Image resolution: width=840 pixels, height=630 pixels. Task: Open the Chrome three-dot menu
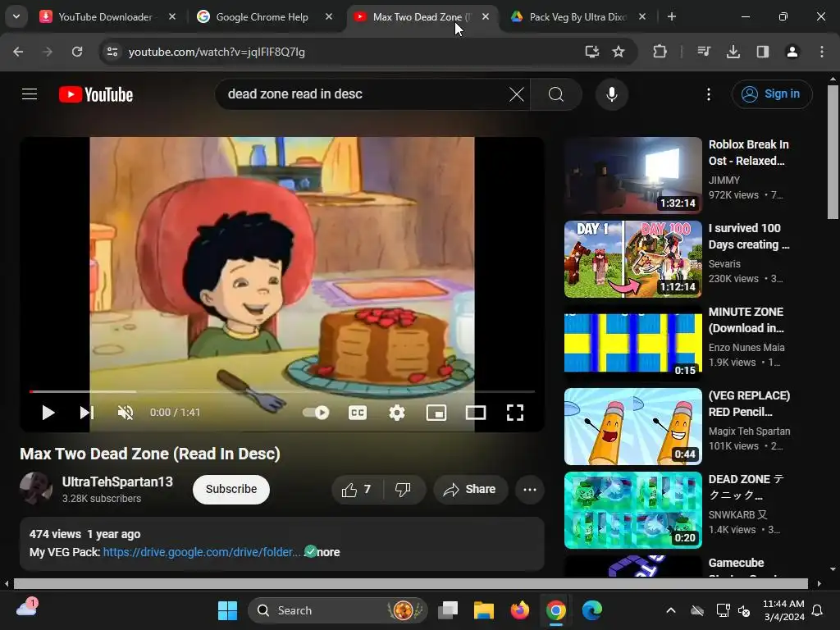point(822,52)
